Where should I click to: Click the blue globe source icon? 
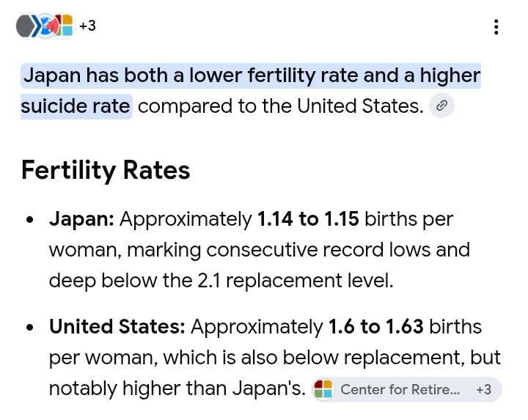click(x=46, y=26)
